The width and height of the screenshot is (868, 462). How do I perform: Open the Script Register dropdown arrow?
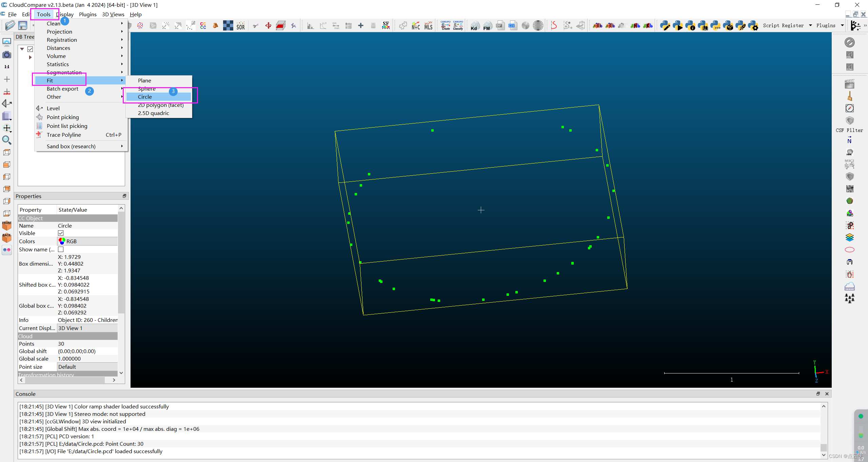click(810, 25)
